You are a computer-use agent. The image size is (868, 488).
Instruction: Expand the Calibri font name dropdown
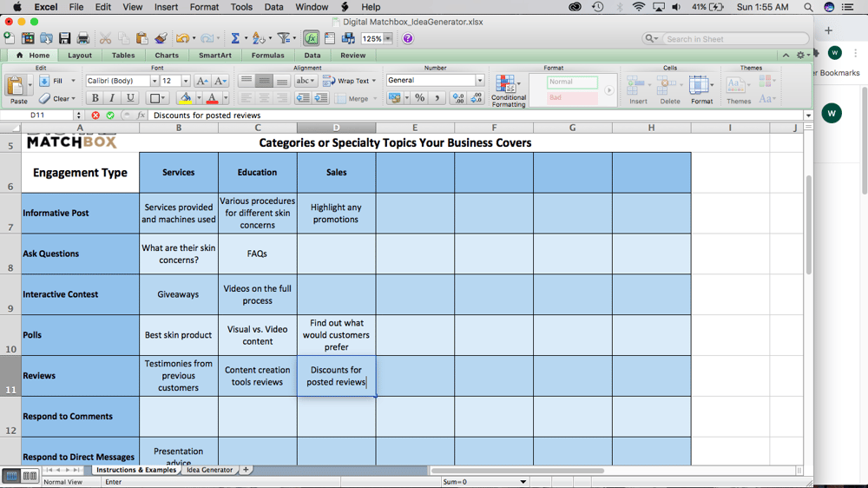coord(155,81)
